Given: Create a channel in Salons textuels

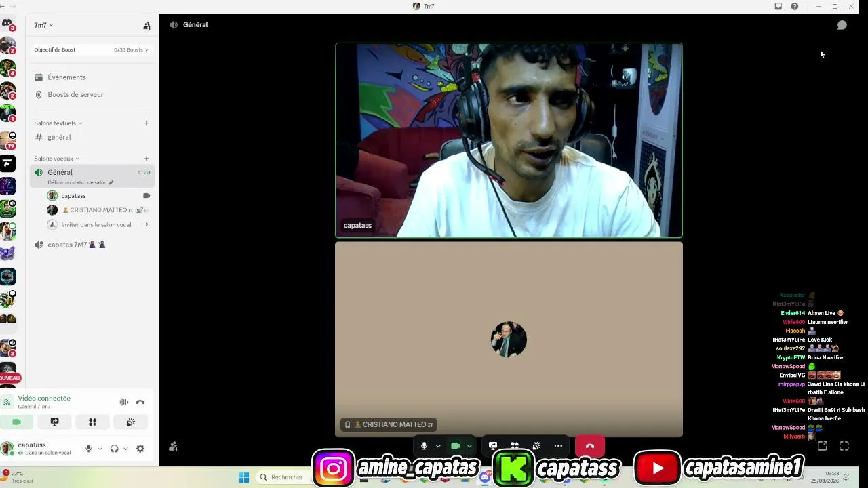Looking at the screenshot, I should (x=146, y=123).
